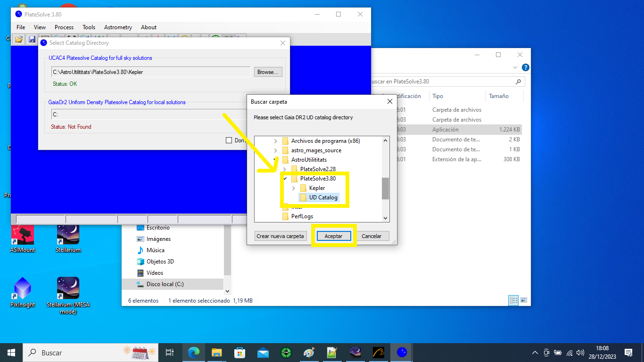Viewport: 644px width, 362px height.
Task: Switch Explorer to large icons view
Action: [x=523, y=300]
